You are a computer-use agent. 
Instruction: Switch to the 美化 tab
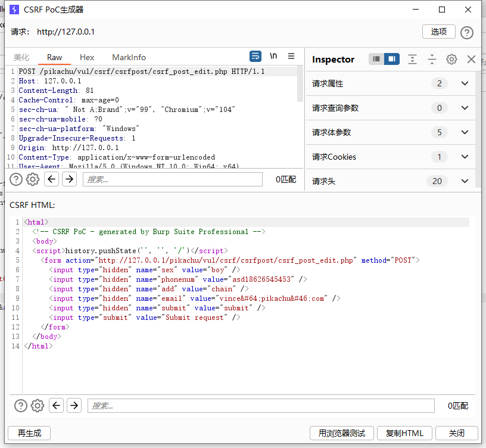click(21, 57)
